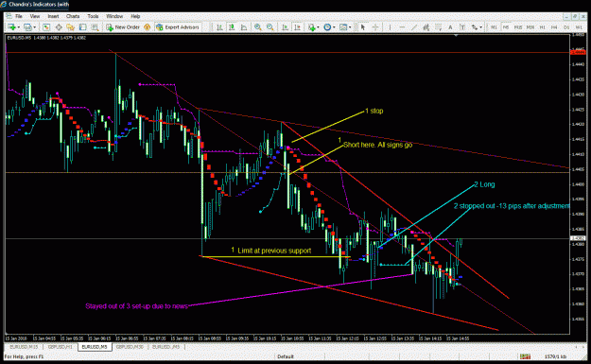Select the text label tool T

[x=462, y=27]
